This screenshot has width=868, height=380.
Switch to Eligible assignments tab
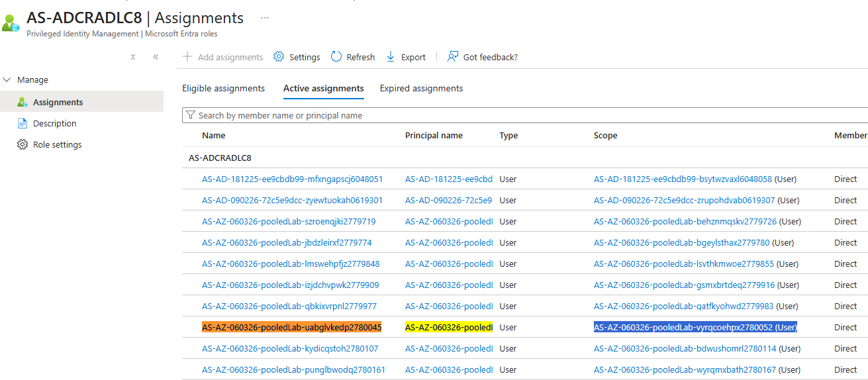pos(223,88)
